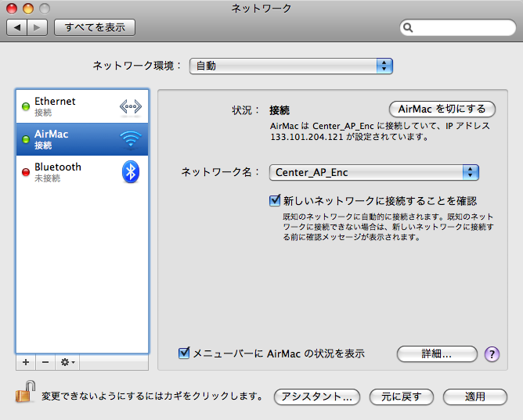Click the blue Bluetooth logo icon
This screenshot has width=523, height=420.
click(x=131, y=172)
